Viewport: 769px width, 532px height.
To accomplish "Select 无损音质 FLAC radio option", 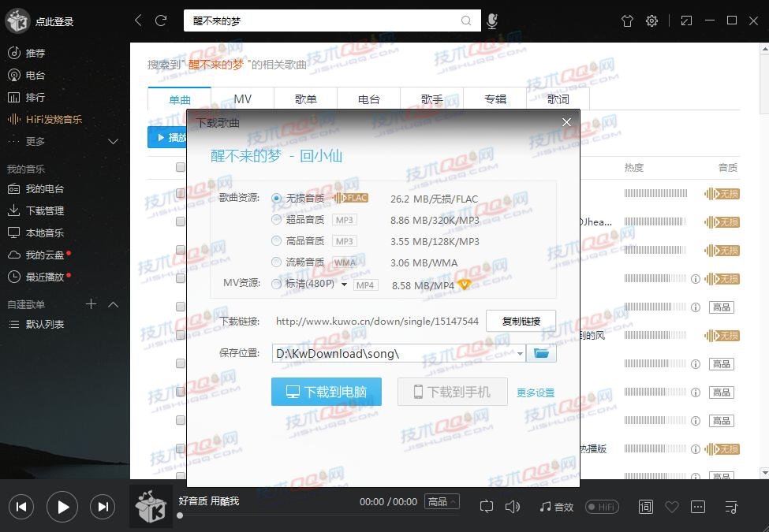I will point(276,199).
